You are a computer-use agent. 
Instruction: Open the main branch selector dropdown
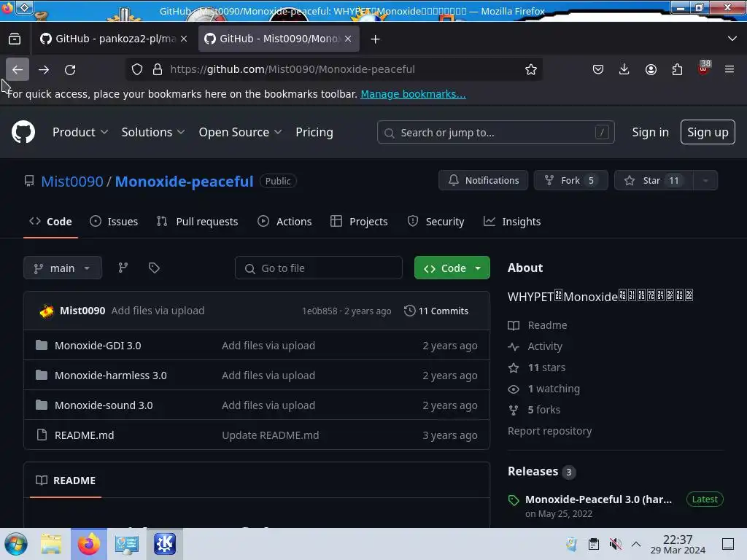[63, 268]
